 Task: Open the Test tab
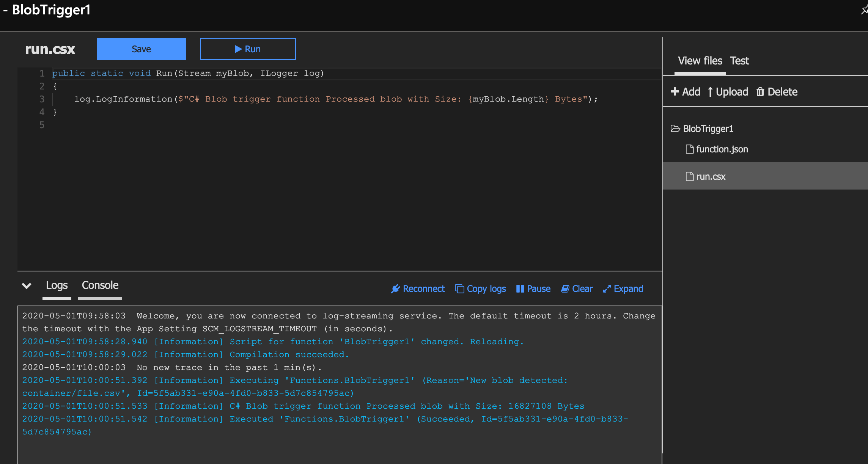point(739,61)
